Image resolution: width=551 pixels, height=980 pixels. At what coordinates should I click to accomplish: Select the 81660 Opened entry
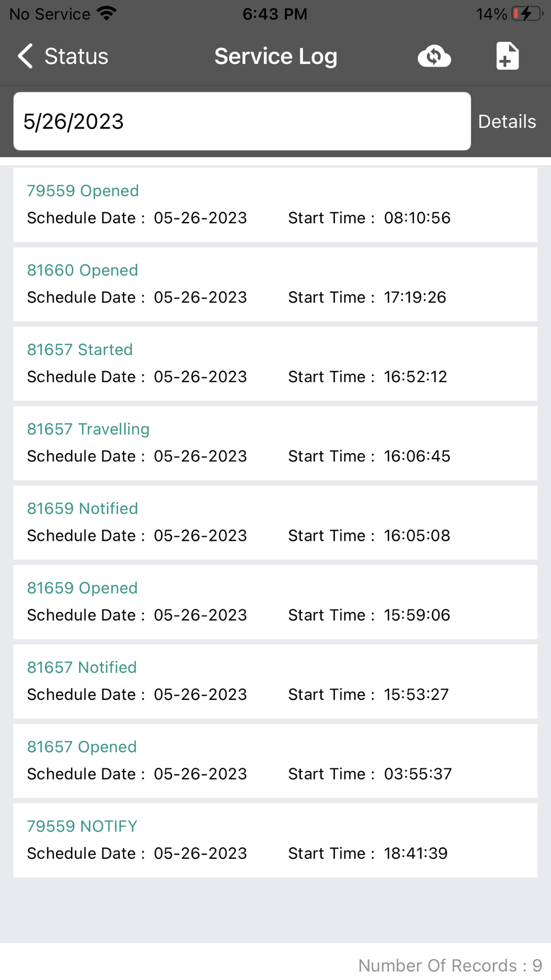coord(275,284)
